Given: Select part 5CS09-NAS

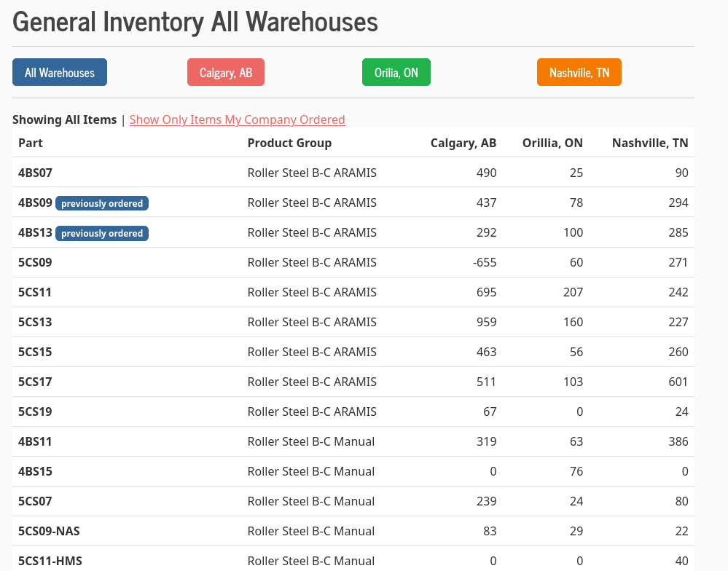Looking at the screenshot, I should tap(49, 532).
